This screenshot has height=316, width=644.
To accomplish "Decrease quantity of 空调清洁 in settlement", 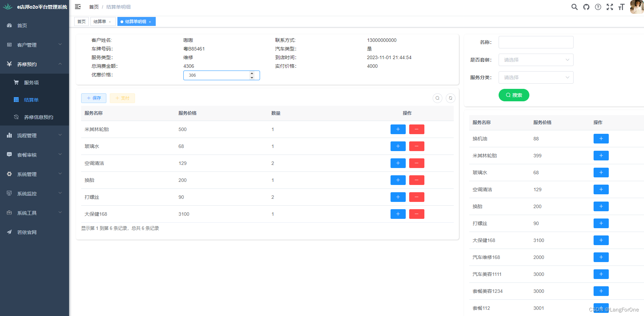I will click(x=417, y=163).
